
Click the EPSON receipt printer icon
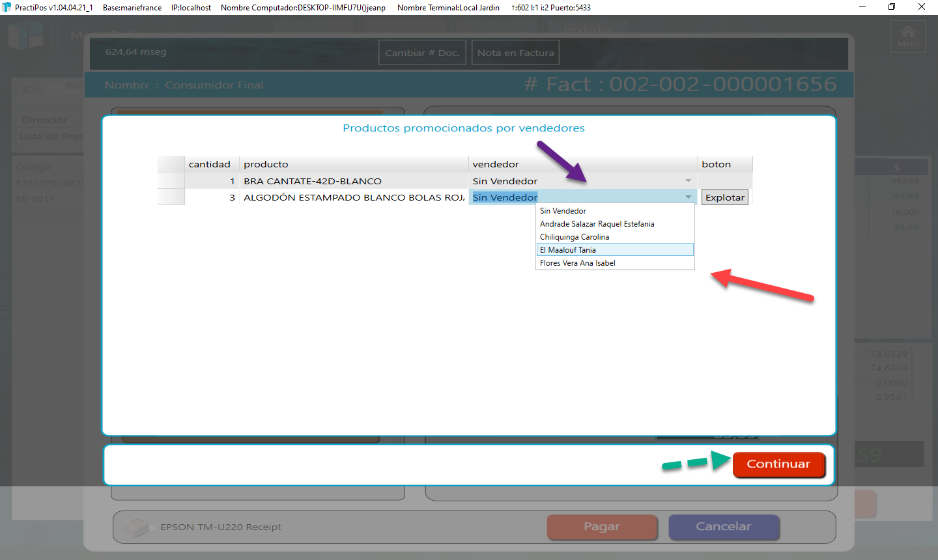click(x=137, y=527)
